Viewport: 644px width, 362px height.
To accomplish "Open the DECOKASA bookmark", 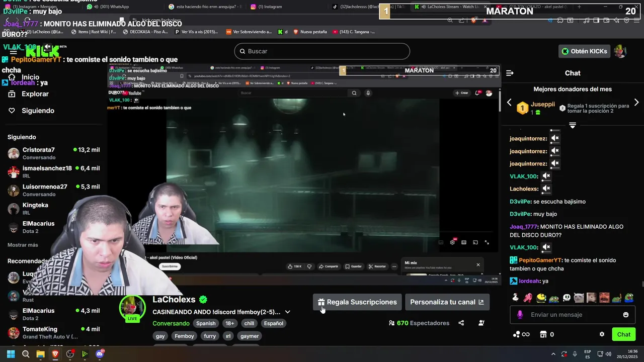I will coord(145,32).
